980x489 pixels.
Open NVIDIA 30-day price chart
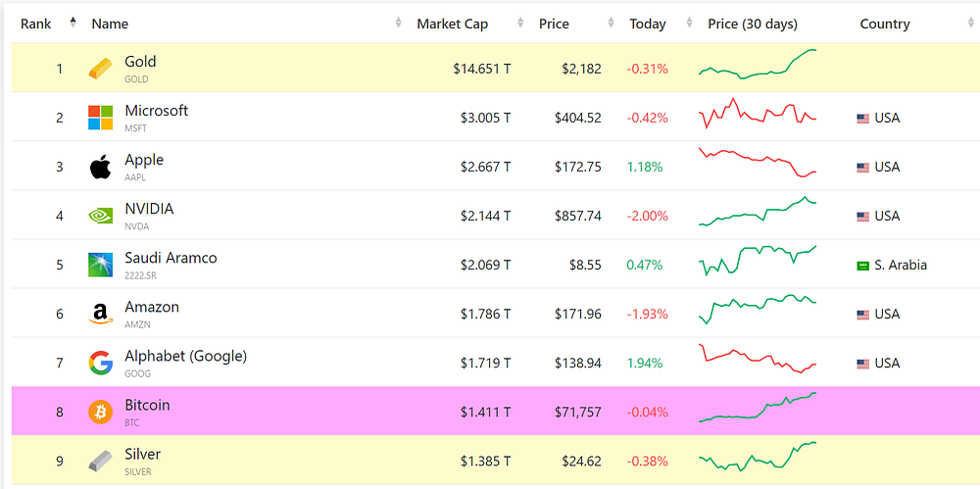click(758, 212)
